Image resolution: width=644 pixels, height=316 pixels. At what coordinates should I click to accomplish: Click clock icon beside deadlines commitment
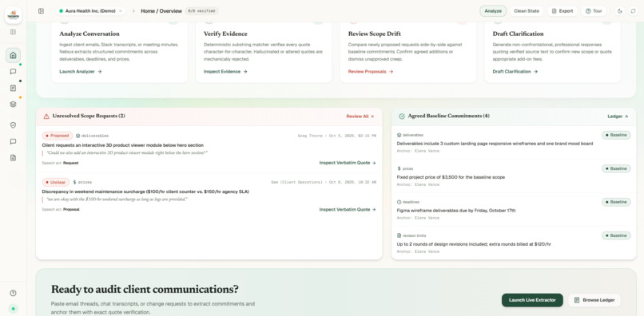(x=400, y=202)
